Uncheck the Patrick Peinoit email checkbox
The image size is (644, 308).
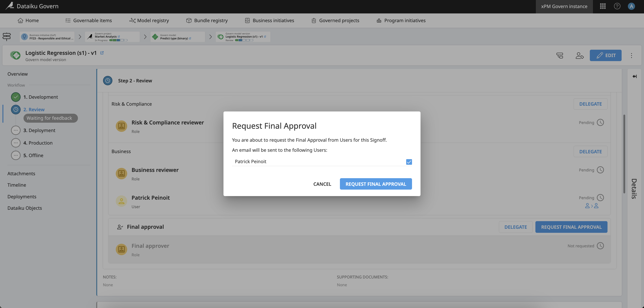(409, 162)
